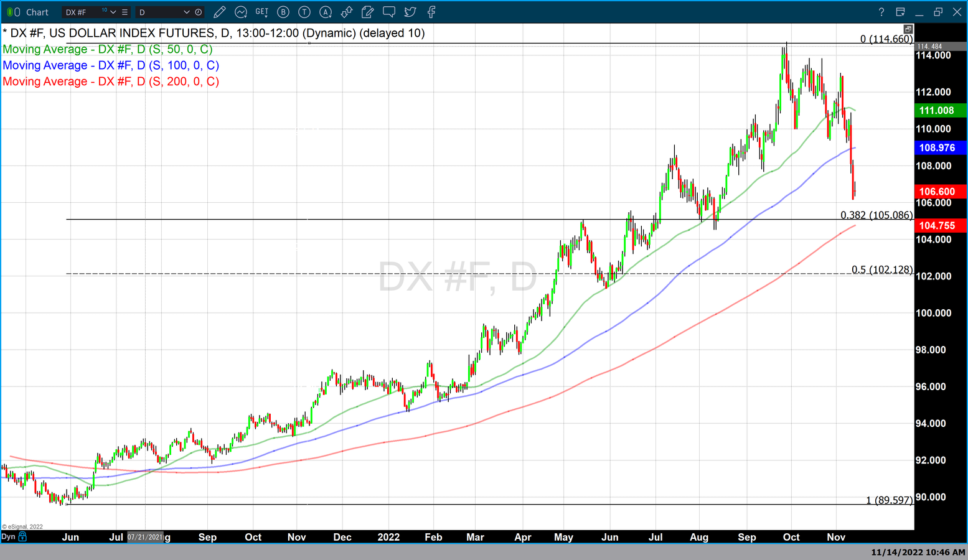Click the speech bubble comment icon
The image size is (968, 560).
(389, 12)
